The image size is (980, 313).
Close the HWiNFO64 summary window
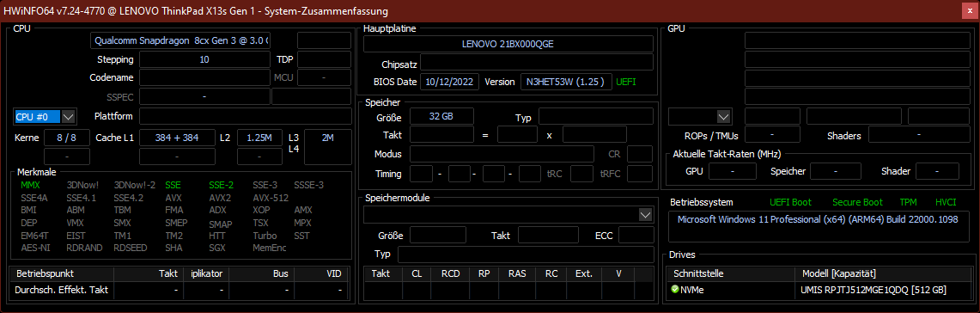click(x=969, y=10)
